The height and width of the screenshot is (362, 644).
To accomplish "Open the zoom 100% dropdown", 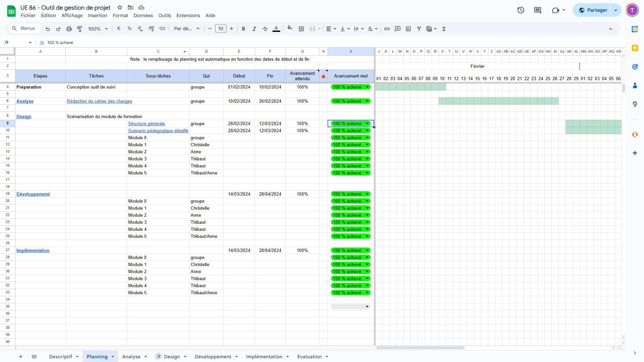I will [98, 29].
